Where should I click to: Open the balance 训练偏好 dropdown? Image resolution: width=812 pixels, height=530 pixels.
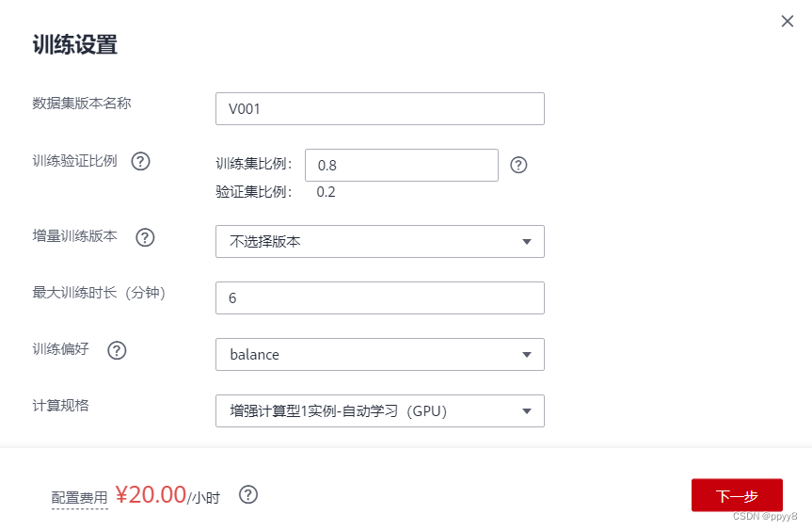[379, 354]
